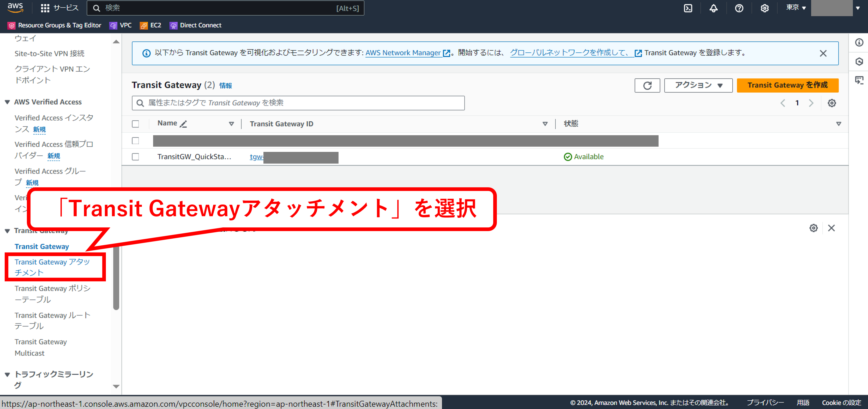This screenshot has height=409, width=868.
Task: Sort by Transit Gateway ID column arrow
Action: click(545, 124)
